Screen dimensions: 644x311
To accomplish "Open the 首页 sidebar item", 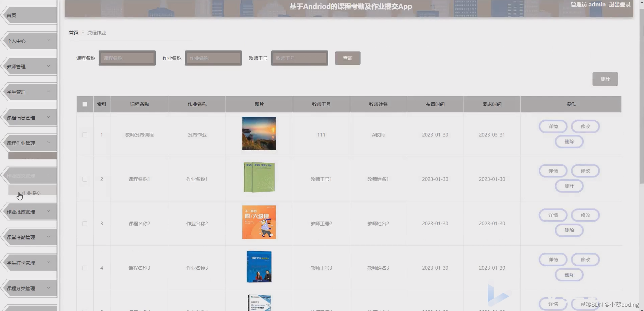I will (x=30, y=15).
